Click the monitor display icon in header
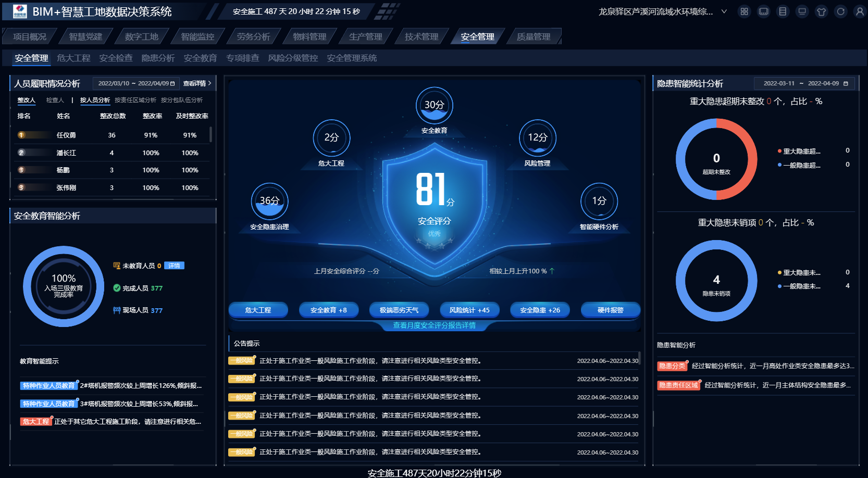The width and height of the screenshot is (868, 478). [802, 11]
